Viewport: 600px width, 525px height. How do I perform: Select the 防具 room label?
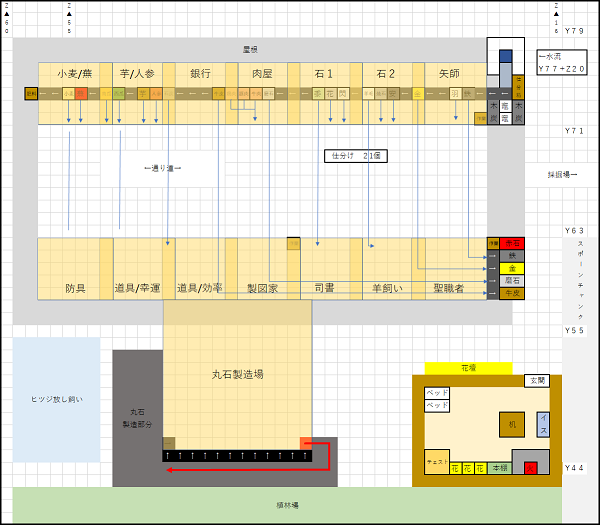tap(75, 288)
